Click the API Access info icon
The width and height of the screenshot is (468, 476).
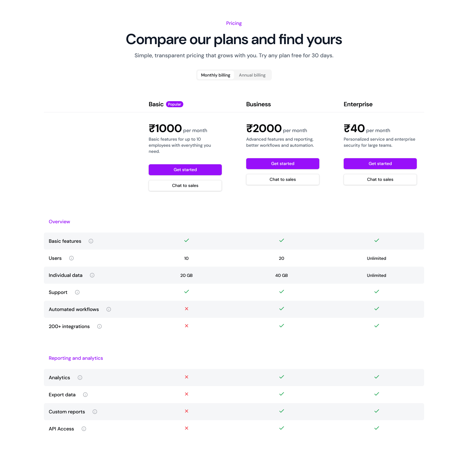(84, 429)
